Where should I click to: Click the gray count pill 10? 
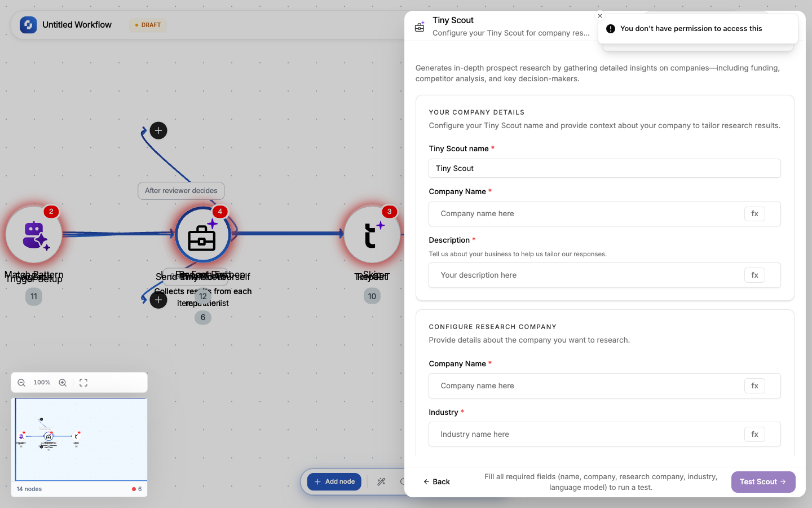(372, 296)
